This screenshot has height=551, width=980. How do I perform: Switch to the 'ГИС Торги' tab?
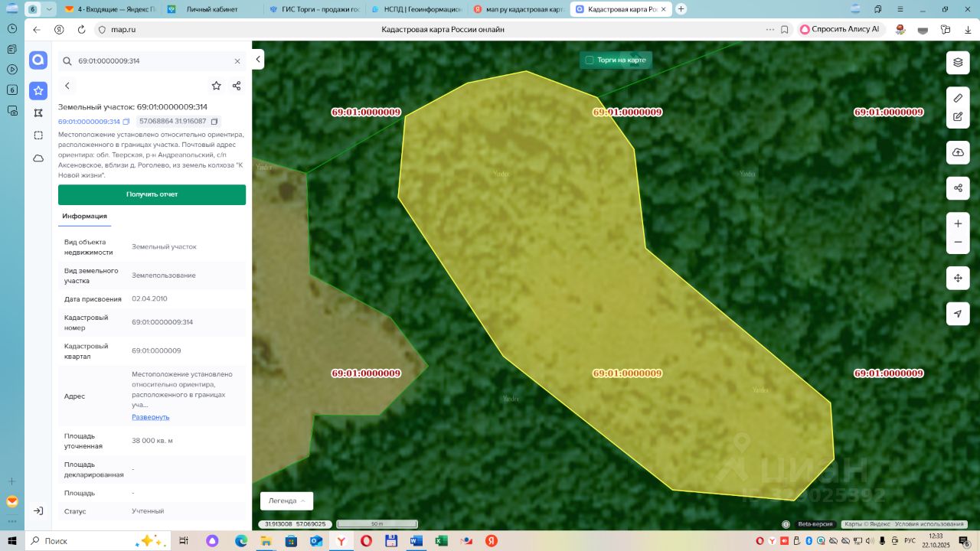[x=314, y=9]
